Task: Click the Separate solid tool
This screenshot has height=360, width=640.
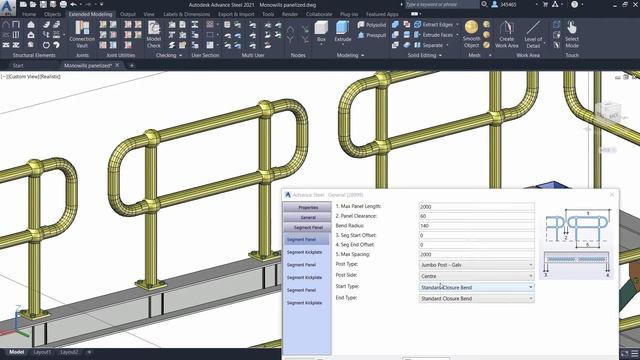Action: [x=429, y=45]
